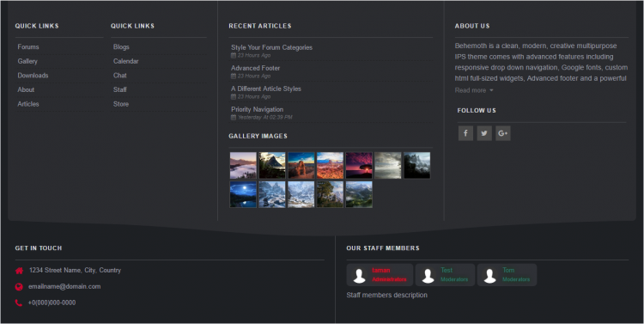Click phone number +0(000)000-0000

pyautogui.click(x=52, y=303)
